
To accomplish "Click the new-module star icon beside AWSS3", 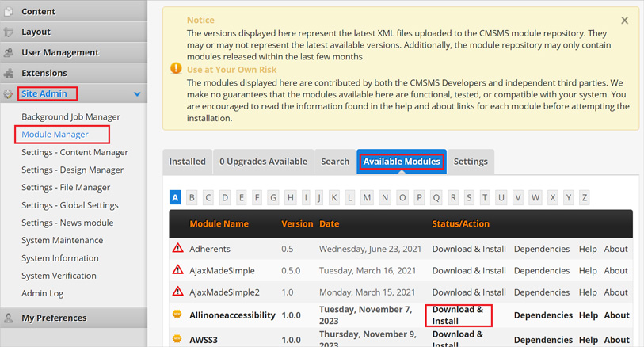I will click(x=177, y=339).
